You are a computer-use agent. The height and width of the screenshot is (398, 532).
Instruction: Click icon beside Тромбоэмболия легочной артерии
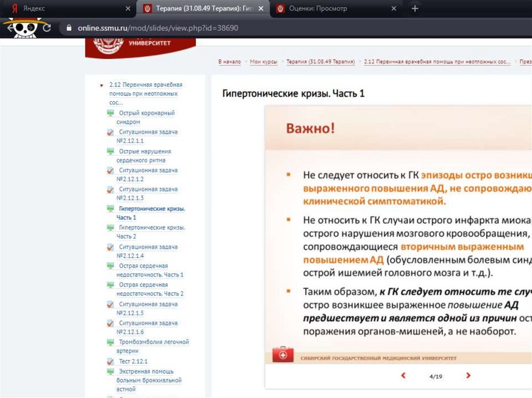click(110, 342)
